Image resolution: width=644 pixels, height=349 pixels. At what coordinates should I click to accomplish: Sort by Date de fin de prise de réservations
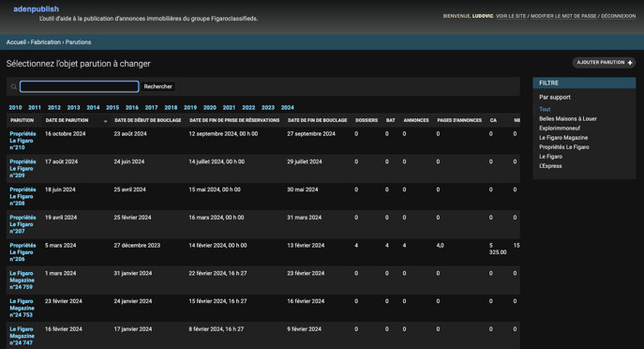234,120
